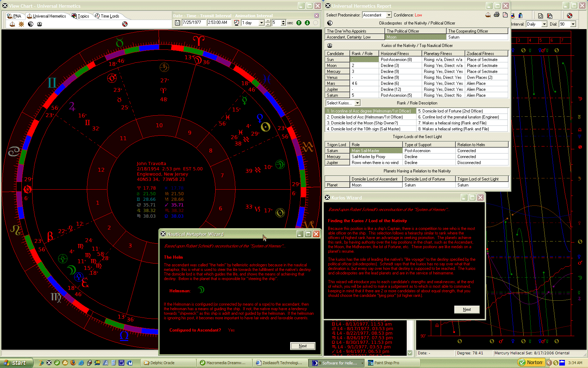This screenshot has width=588, height=368.
Task: Click the round animation indicator button
Action: click(316, 22)
